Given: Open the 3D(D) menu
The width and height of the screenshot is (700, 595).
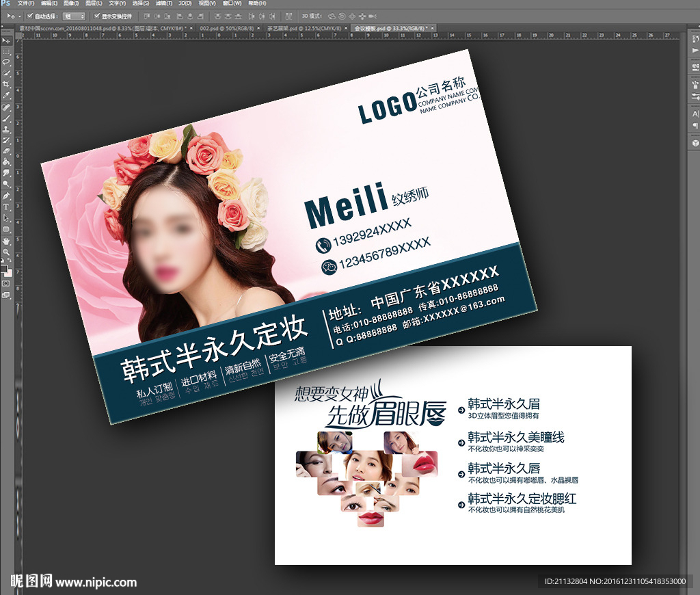Looking at the screenshot, I should click(185, 3).
